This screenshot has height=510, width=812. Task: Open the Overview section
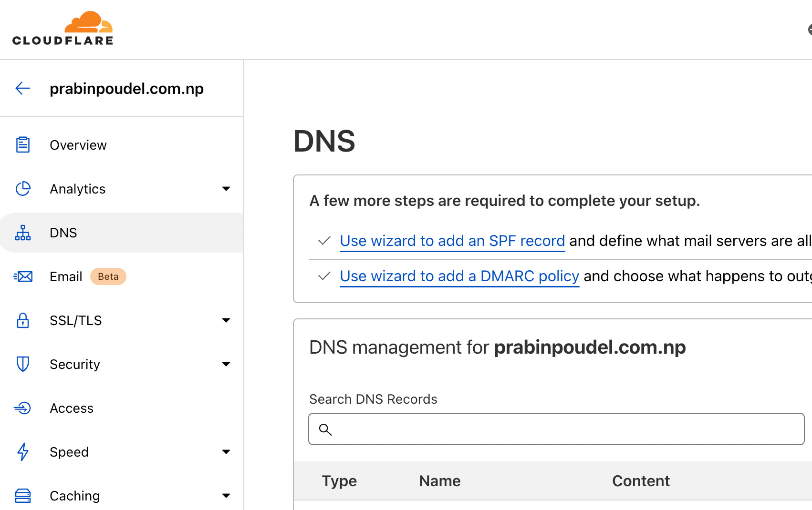click(x=122, y=145)
